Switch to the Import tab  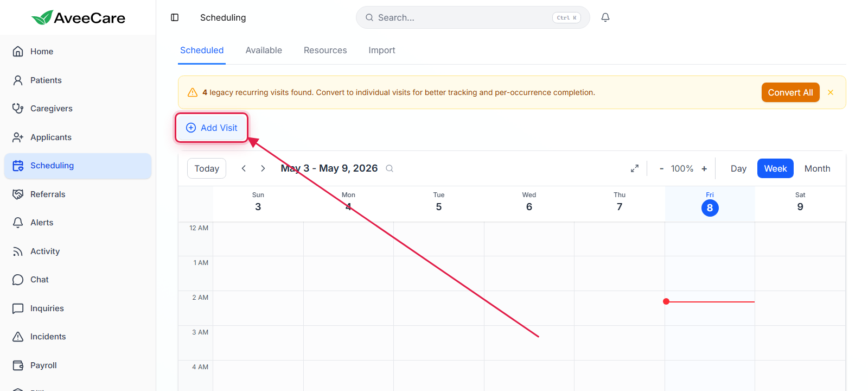point(382,51)
